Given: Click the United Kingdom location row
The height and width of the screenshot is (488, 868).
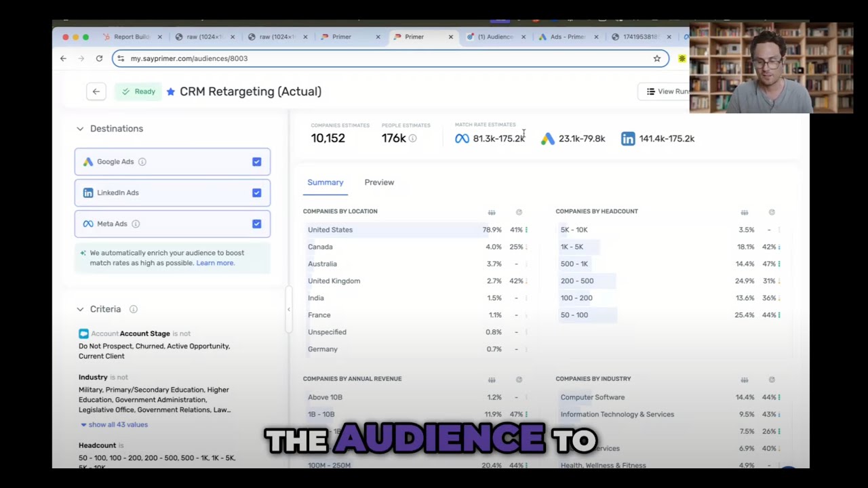Looking at the screenshot, I should 416,281.
